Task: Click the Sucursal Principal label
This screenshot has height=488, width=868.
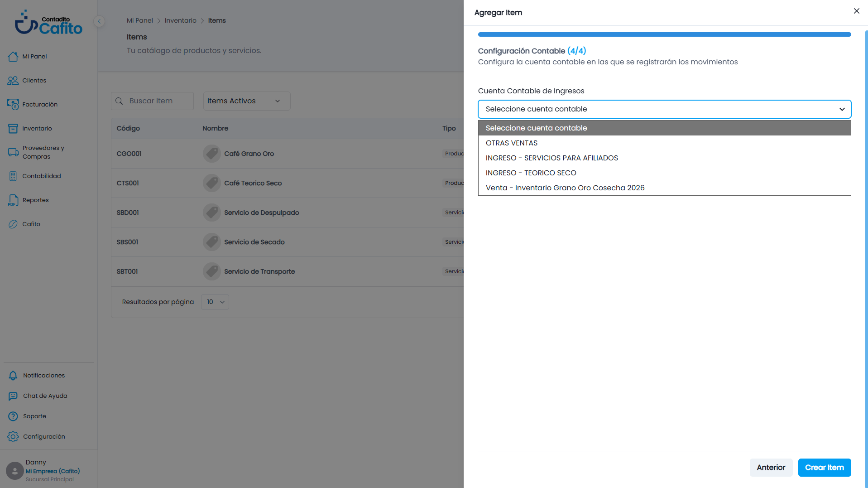Action: pyautogui.click(x=49, y=479)
